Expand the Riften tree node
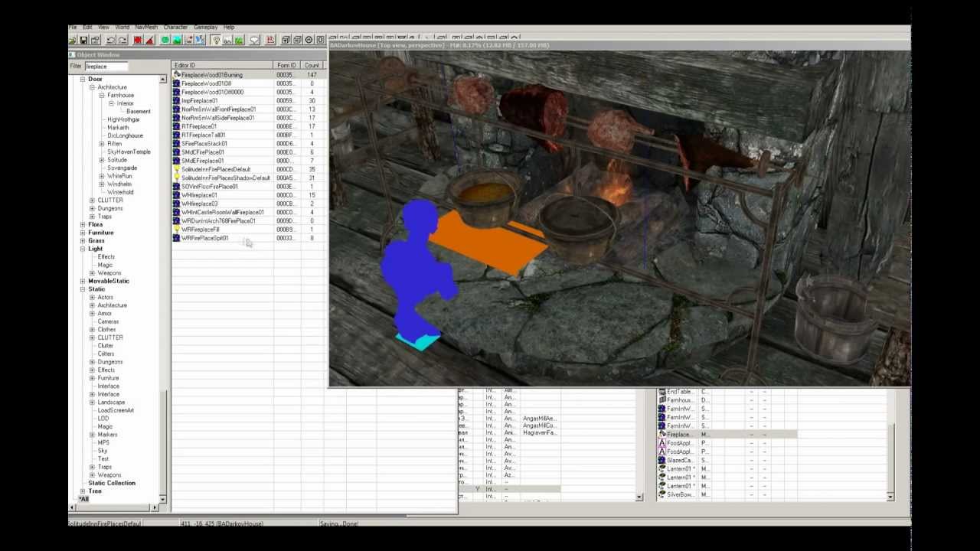This screenshot has width=980, height=551. tap(101, 144)
